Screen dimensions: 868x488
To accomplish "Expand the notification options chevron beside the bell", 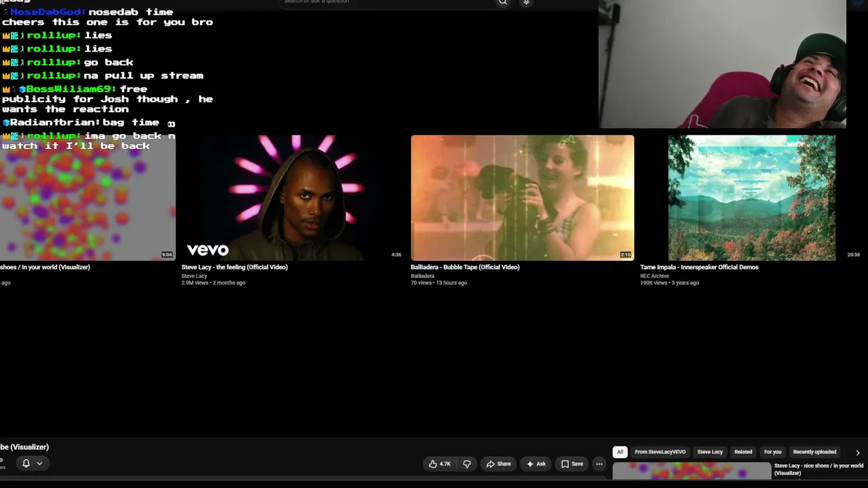I will click(x=39, y=464).
